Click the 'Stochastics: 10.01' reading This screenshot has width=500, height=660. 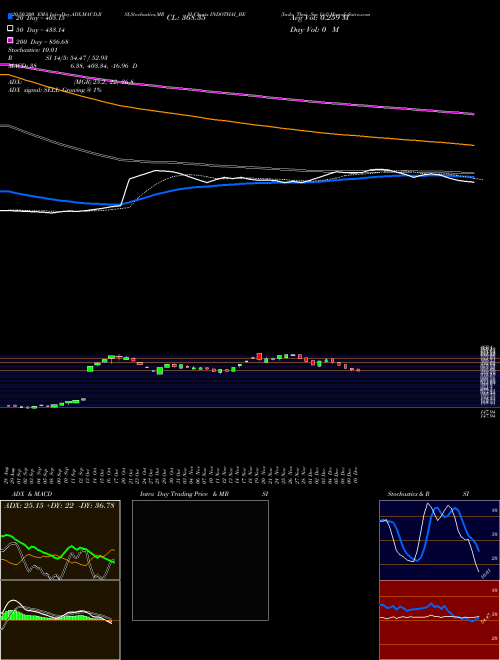pos(33,50)
